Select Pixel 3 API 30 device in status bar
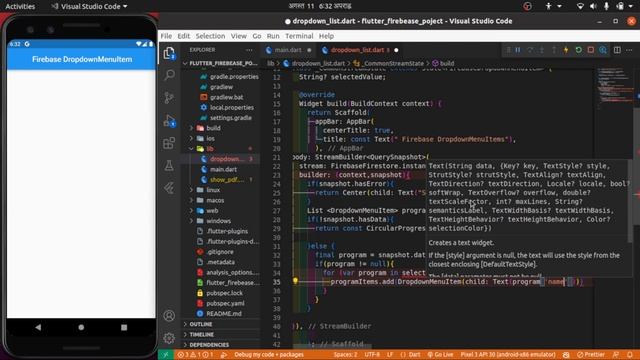Image resolution: width=640 pixels, height=360 pixels. point(508,355)
